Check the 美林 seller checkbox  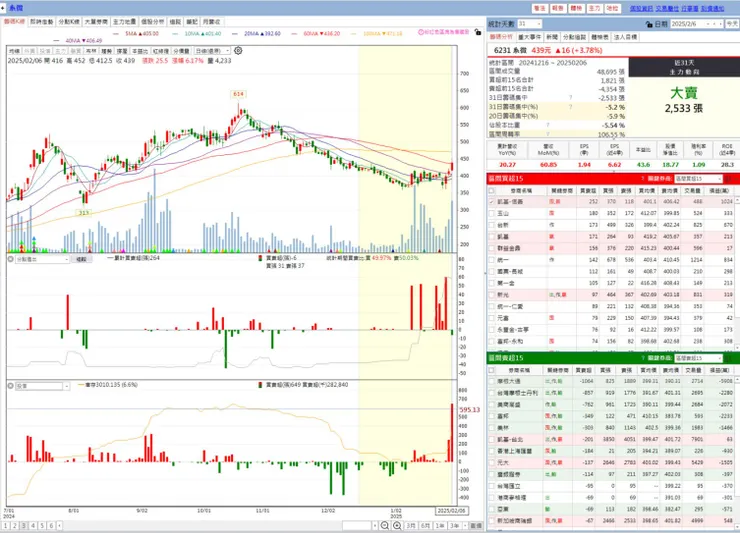click(x=491, y=428)
